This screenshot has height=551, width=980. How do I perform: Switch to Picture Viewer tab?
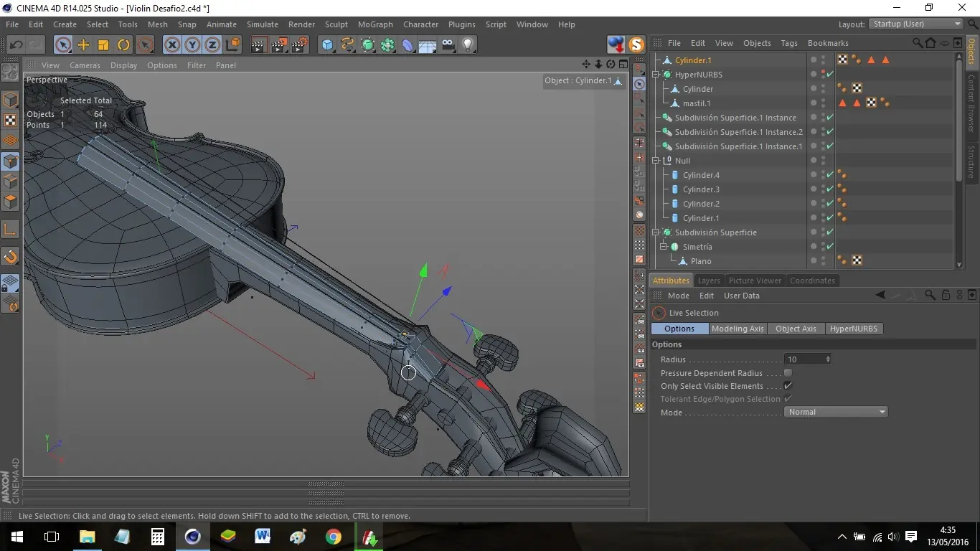click(755, 281)
